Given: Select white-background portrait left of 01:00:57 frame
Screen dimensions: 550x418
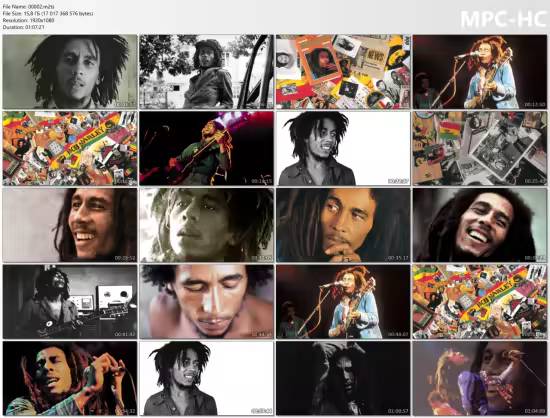Looking at the screenshot, I should coord(207,378).
